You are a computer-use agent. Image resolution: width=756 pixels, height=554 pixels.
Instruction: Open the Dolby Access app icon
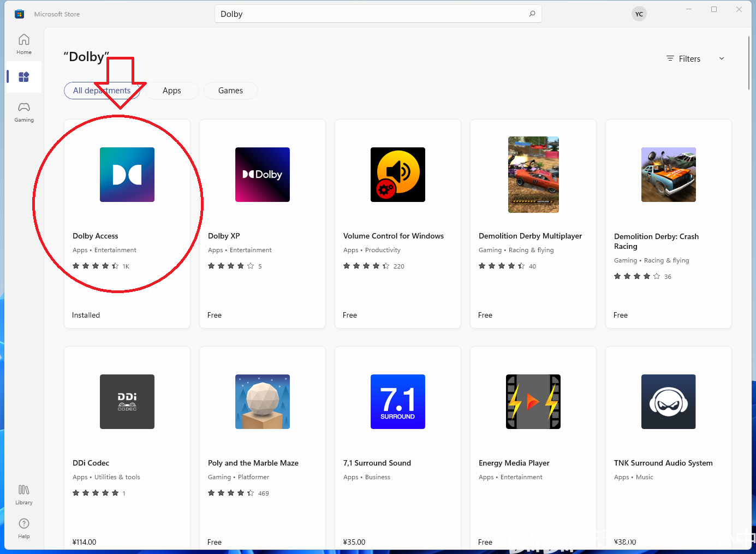click(x=127, y=175)
